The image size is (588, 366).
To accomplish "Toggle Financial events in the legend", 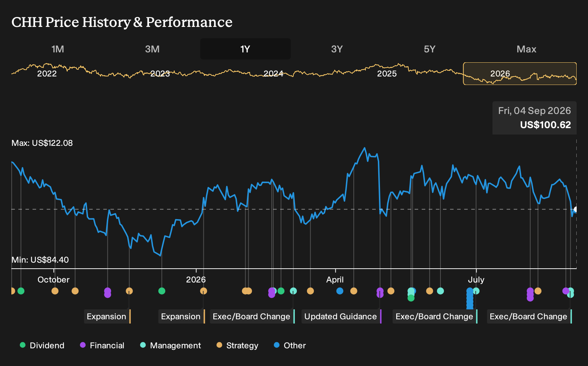I will [x=102, y=345].
